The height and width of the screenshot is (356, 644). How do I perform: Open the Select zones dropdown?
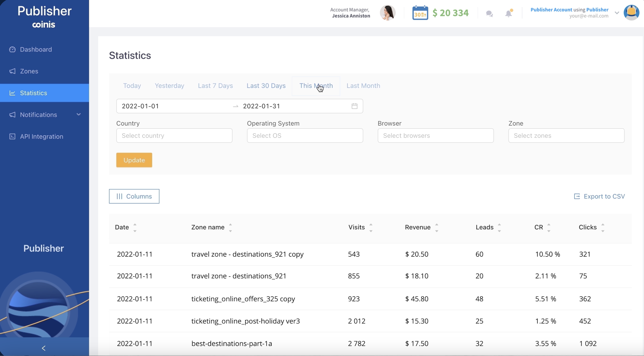[x=566, y=136]
